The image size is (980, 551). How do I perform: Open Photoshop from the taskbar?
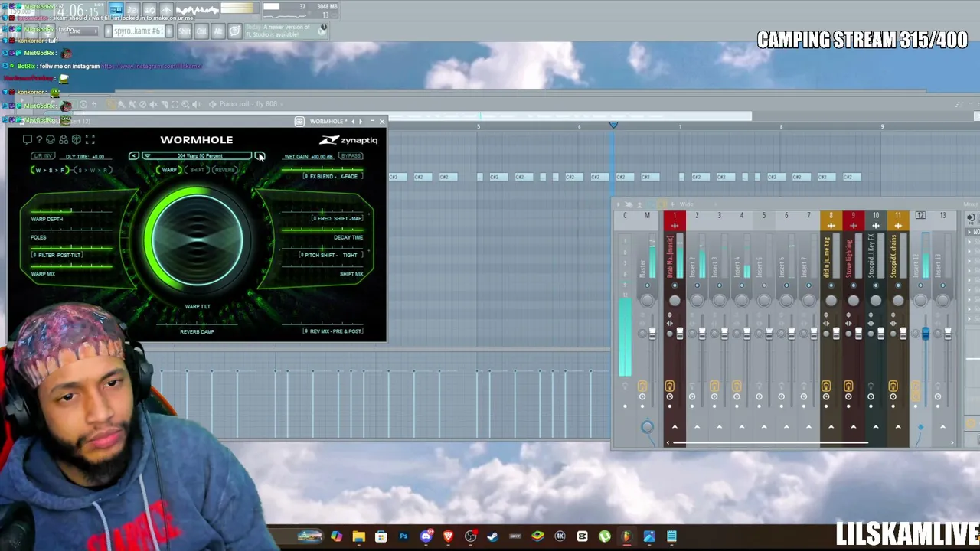pyautogui.click(x=403, y=536)
